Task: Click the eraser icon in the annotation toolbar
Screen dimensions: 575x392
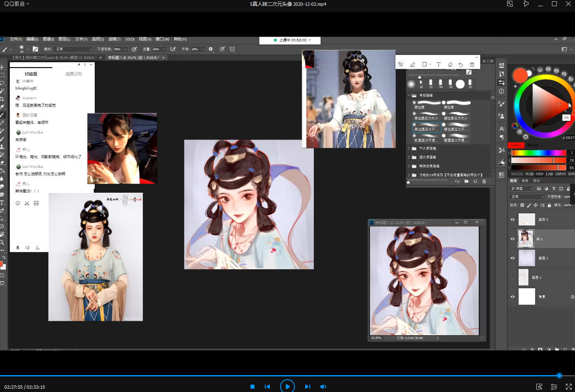Action: click(x=450, y=65)
